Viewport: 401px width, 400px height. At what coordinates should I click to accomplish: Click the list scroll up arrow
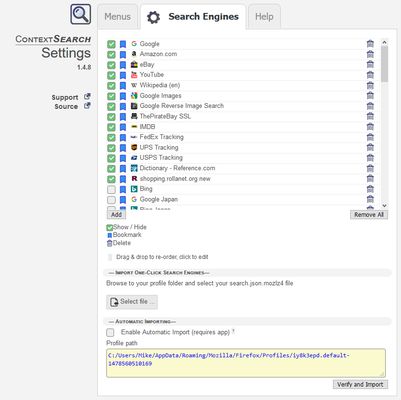pos(384,42)
